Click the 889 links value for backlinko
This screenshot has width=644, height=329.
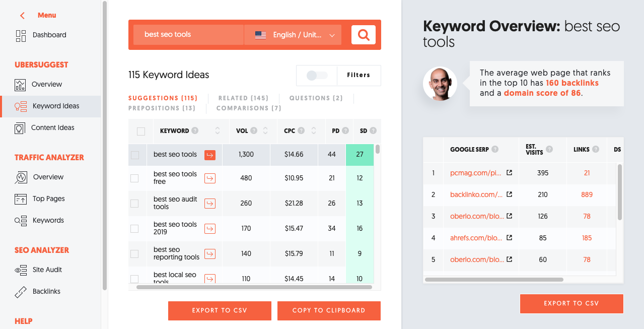(x=587, y=194)
